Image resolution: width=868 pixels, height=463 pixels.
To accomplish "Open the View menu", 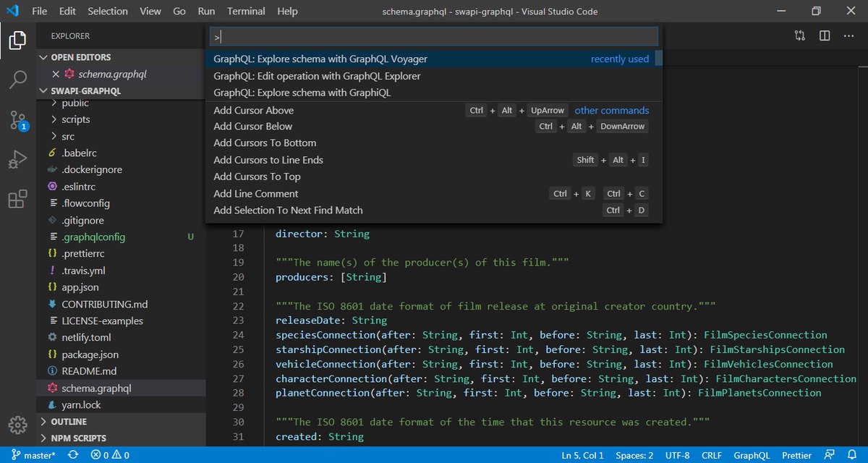I will point(150,12).
